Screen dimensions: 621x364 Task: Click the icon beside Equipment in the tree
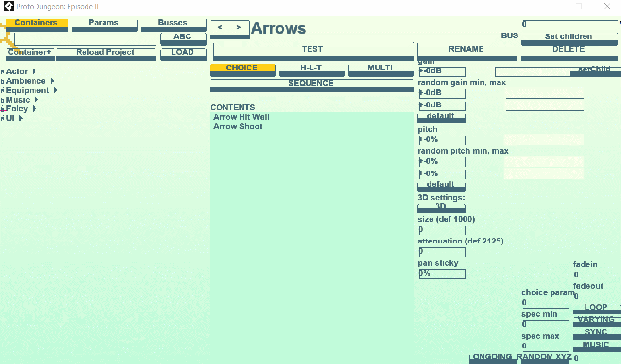[x=2, y=90]
